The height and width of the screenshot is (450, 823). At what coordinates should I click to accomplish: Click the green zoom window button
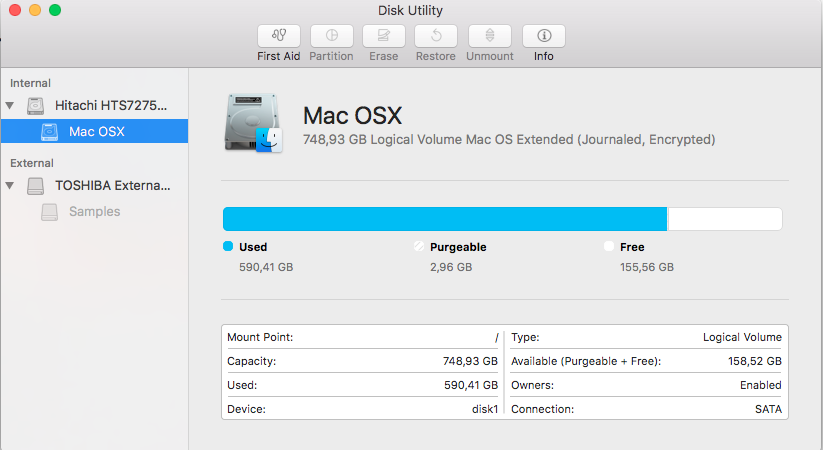[55, 10]
